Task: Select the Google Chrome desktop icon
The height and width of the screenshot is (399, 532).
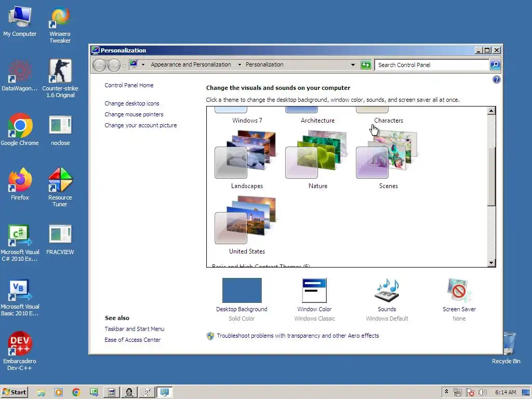Action: click(20, 130)
